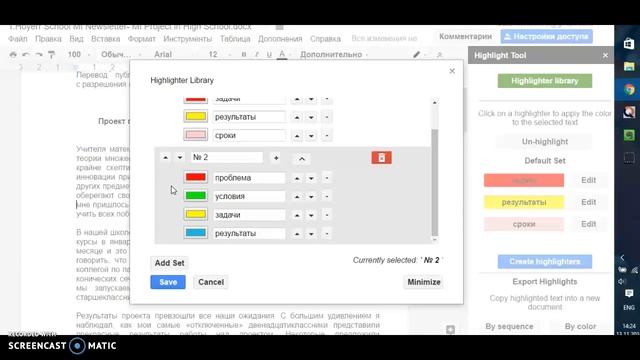Delete set № 2 with red trash button
Image resolution: width=640 pixels, height=360 pixels.
coord(381,158)
